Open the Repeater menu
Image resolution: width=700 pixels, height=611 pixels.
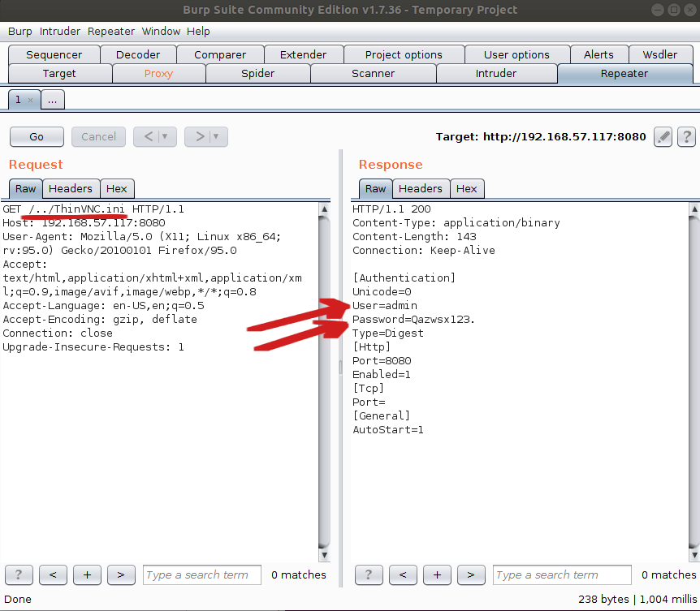111,31
